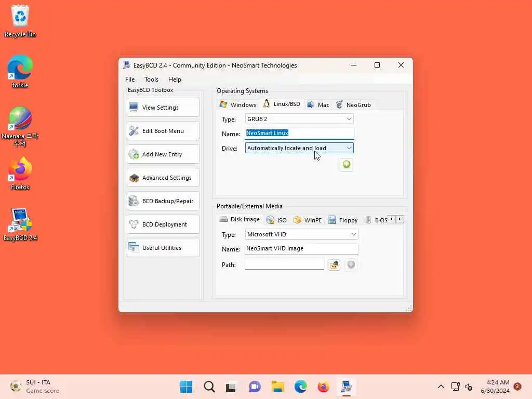The height and width of the screenshot is (399, 532).
Task: Select the Add New Entry toolbox button
Action: tap(163, 154)
